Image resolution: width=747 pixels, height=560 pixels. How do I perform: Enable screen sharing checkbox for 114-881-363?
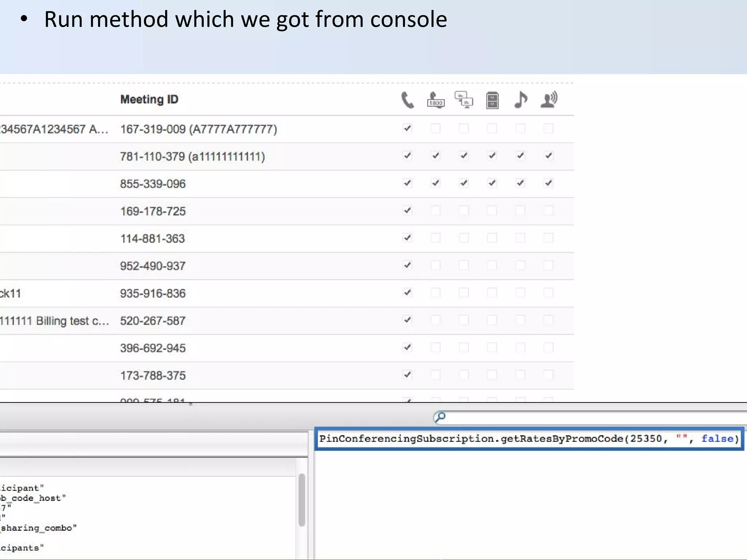464,238
